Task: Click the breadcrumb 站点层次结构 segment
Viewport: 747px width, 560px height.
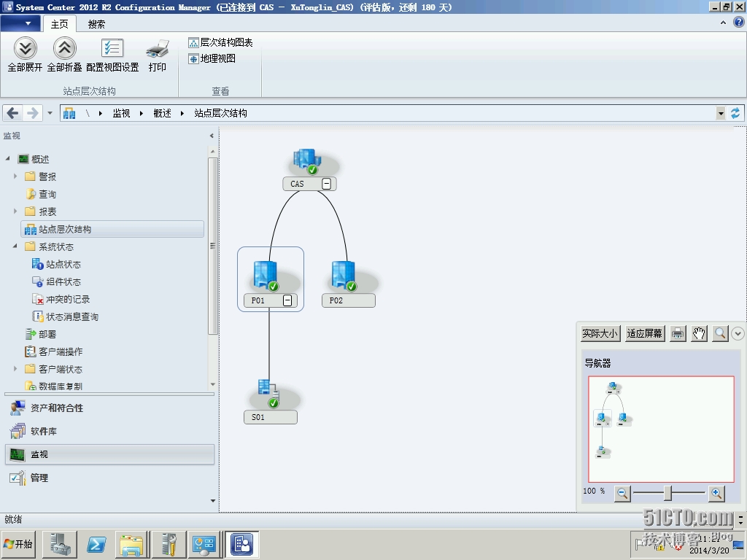Action: [x=220, y=113]
